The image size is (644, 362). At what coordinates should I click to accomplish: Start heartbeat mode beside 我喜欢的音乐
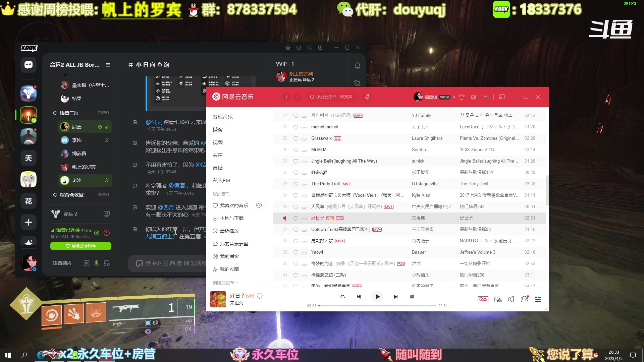click(259, 205)
